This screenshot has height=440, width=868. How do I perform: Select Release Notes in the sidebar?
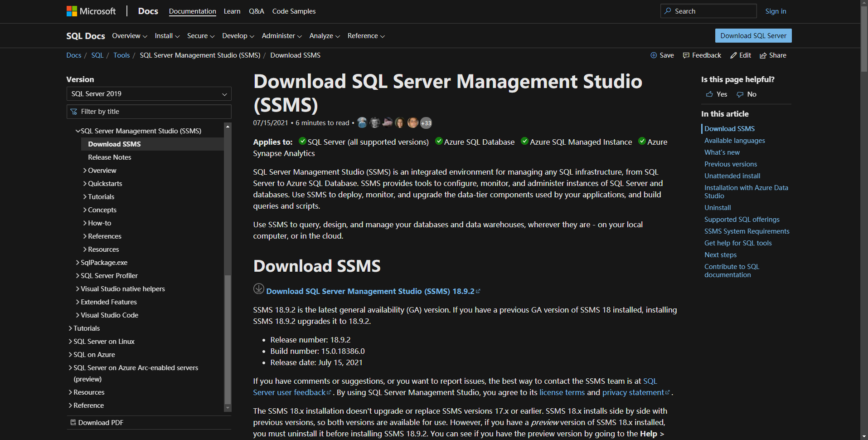pos(110,157)
